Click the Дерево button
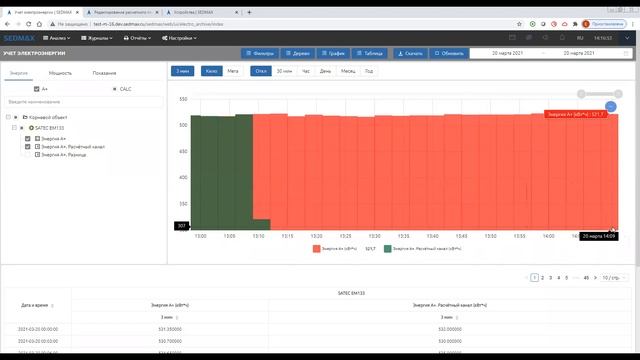This screenshot has height=360, width=640. pyautogui.click(x=298, y=53)
